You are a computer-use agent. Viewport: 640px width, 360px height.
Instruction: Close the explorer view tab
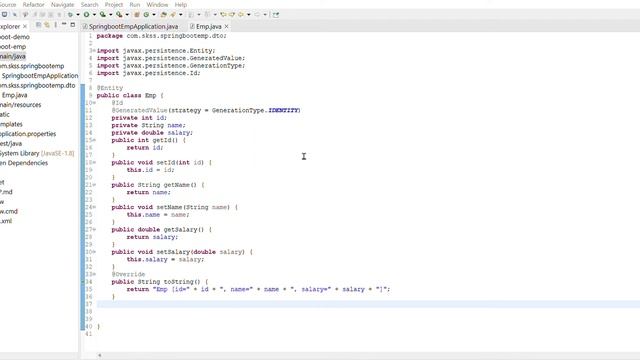pyautogui.click(x=25, y=27)
